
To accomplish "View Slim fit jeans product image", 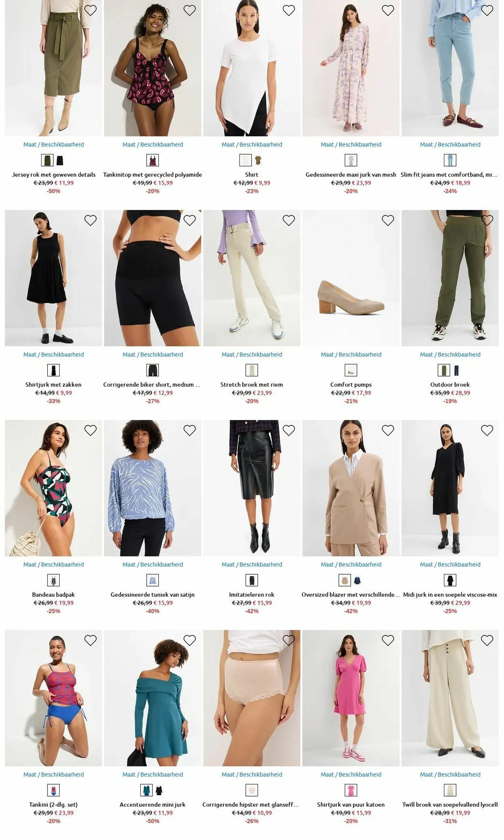I will 450,68.
